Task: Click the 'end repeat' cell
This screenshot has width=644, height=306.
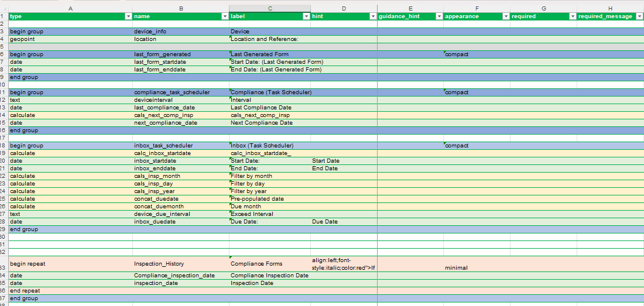Action: tap(70, 291)
